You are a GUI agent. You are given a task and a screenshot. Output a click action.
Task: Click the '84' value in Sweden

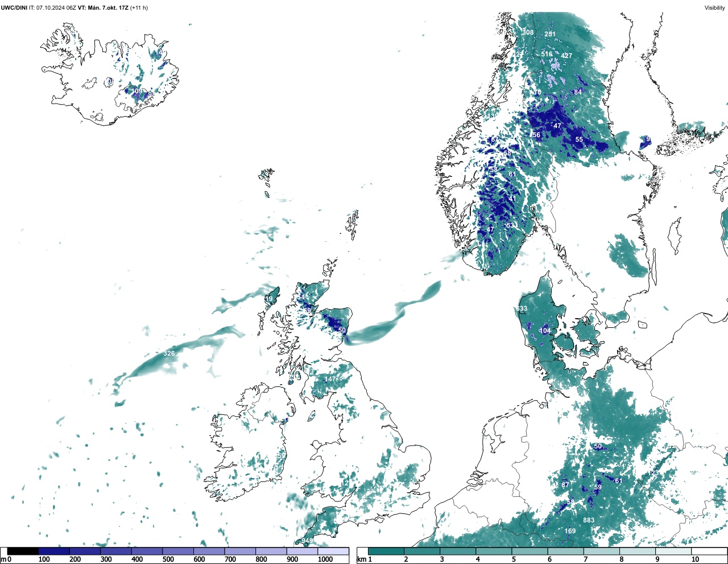click(578, 92)
